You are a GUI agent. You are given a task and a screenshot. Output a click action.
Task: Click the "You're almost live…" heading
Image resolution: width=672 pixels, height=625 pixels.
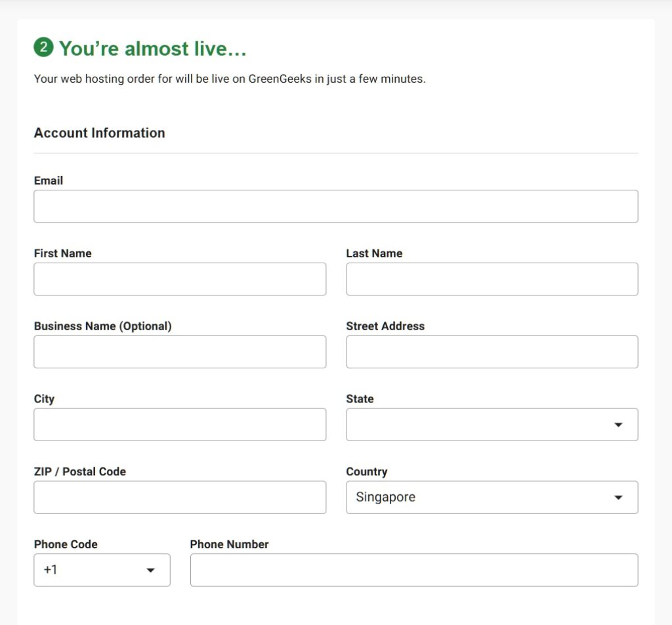pyautogui.click(x=152, y=48)
